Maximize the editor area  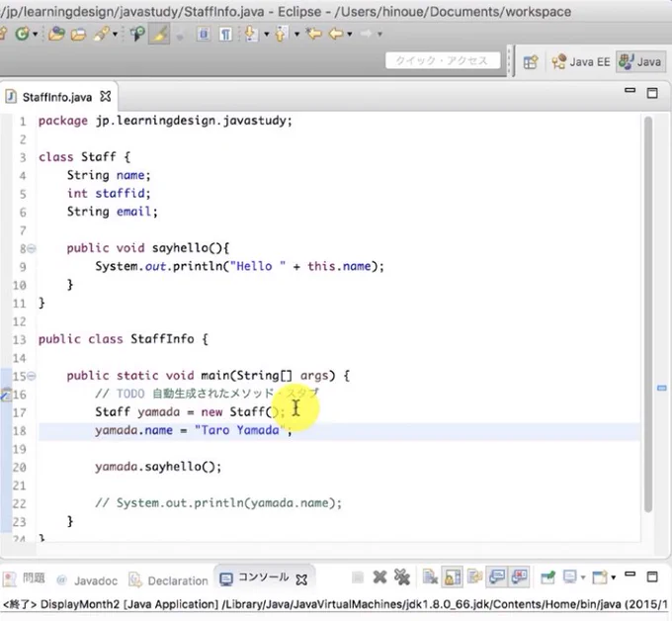pos(652,93)
